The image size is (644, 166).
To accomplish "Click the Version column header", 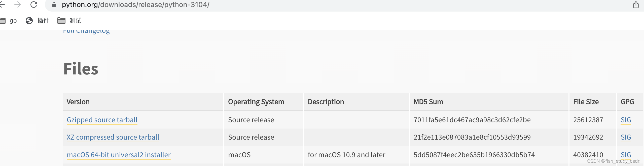I will tap(78, 102).
